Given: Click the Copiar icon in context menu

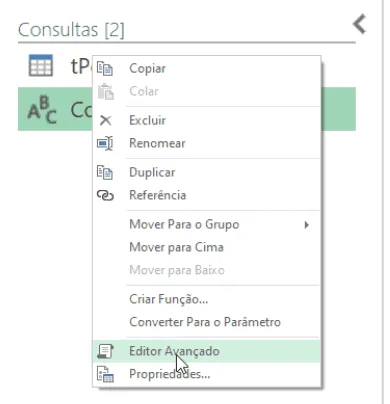Looking at the screenshot, I should click(105, 68).
